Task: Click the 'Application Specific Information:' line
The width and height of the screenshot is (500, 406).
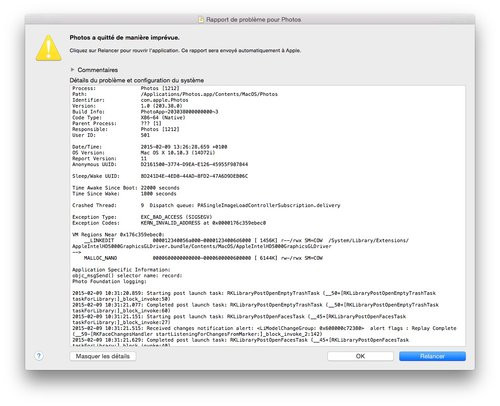Action: [x=121, y=270]
